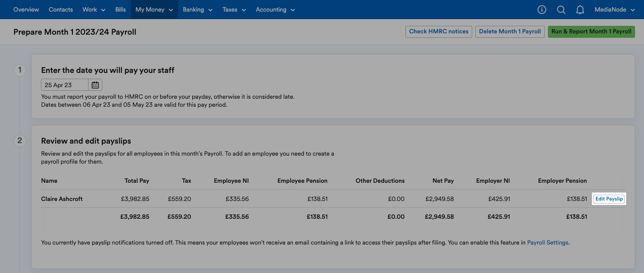Open the Bills section
Image resolution: width=644 pixels, height=273 pixels.
[121, 9]
